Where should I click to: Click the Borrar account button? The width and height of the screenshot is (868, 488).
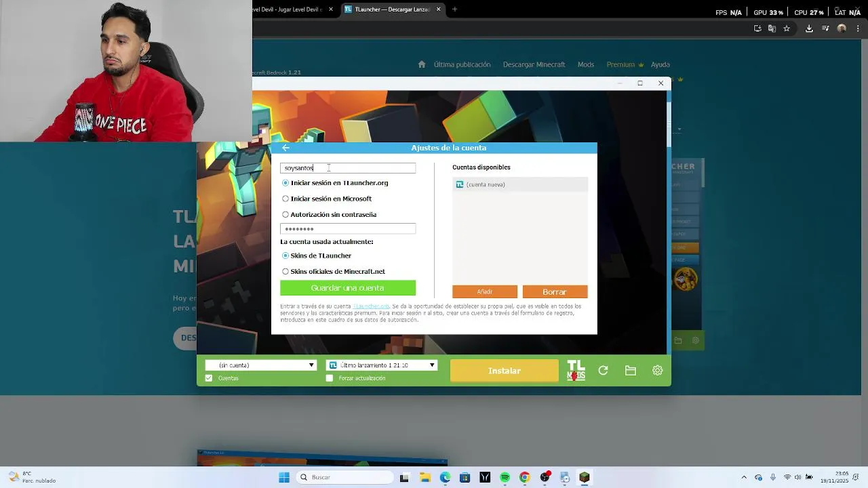click(555, 291)
